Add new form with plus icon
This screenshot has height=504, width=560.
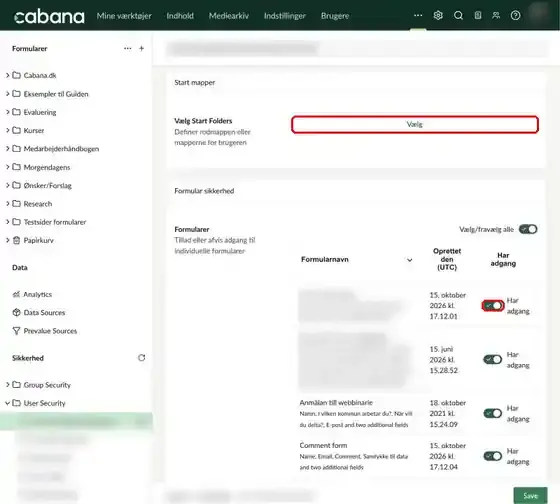point(141,48)
